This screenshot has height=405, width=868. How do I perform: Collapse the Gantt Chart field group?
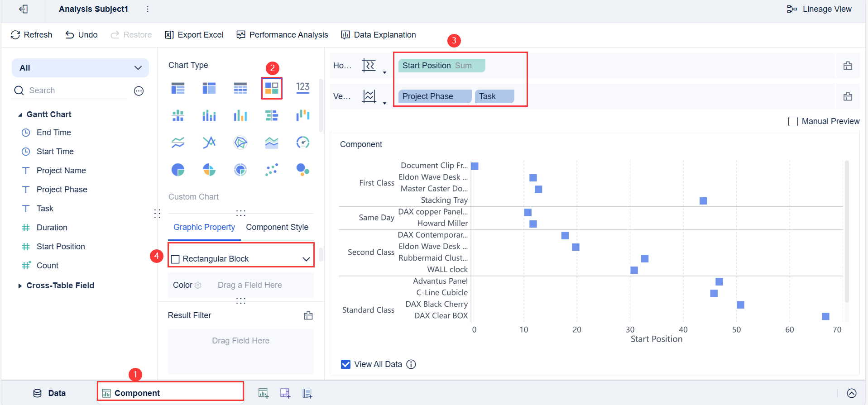point(20,115)
